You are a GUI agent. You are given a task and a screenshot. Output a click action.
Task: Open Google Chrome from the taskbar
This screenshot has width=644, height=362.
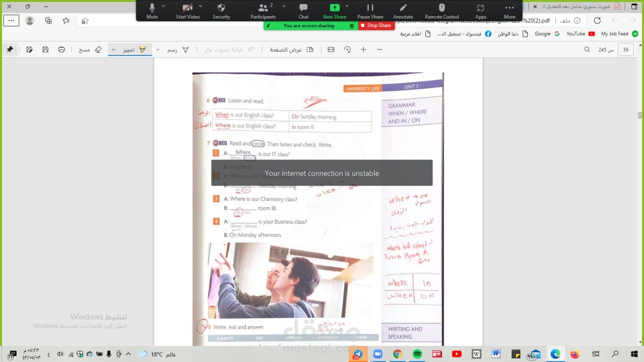397,354
